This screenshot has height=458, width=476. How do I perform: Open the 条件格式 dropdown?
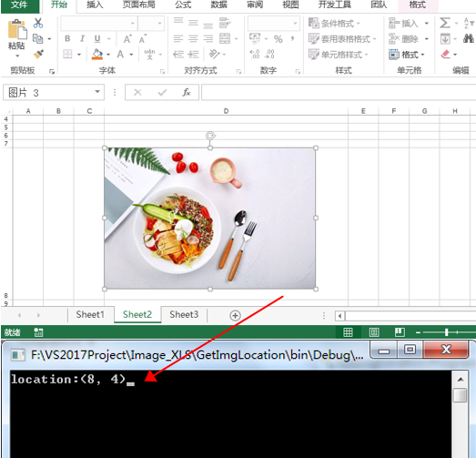pyautogui.click(x=334, y=23)
